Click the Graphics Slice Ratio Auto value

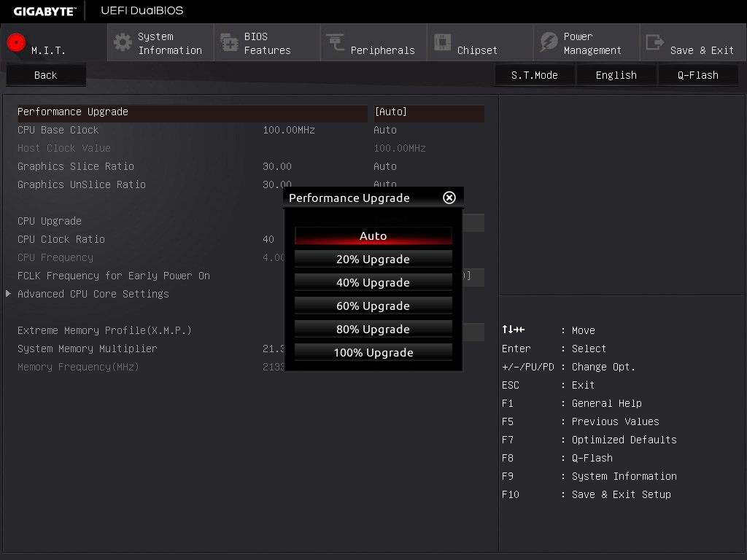coord(385,166)
